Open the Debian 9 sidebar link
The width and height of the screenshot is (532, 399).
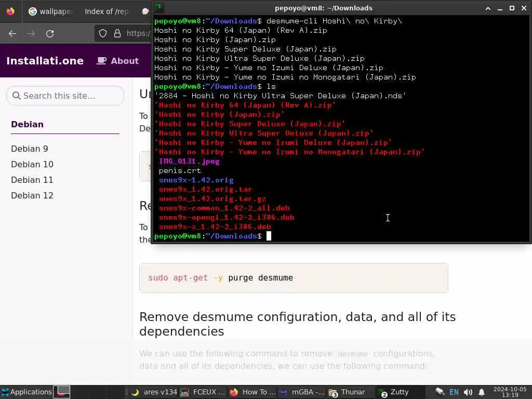click(30, 149)
